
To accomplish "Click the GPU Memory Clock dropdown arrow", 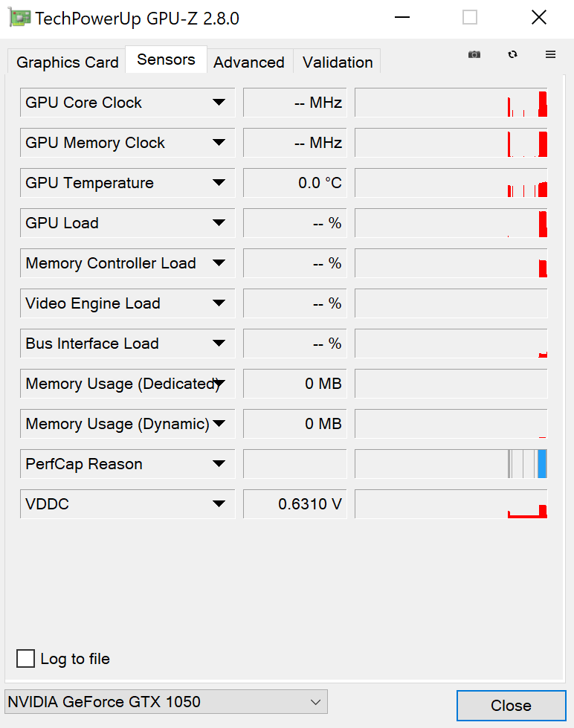I will 219,143.
